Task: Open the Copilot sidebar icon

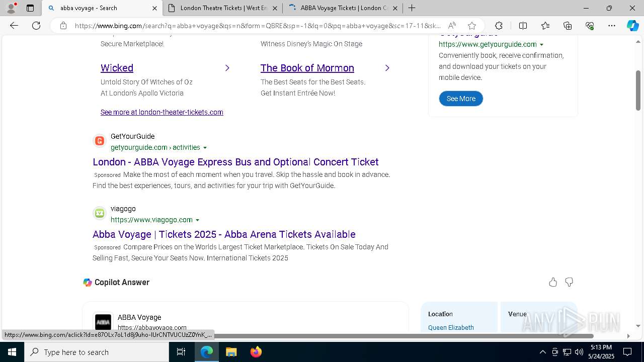Action: 632,26
